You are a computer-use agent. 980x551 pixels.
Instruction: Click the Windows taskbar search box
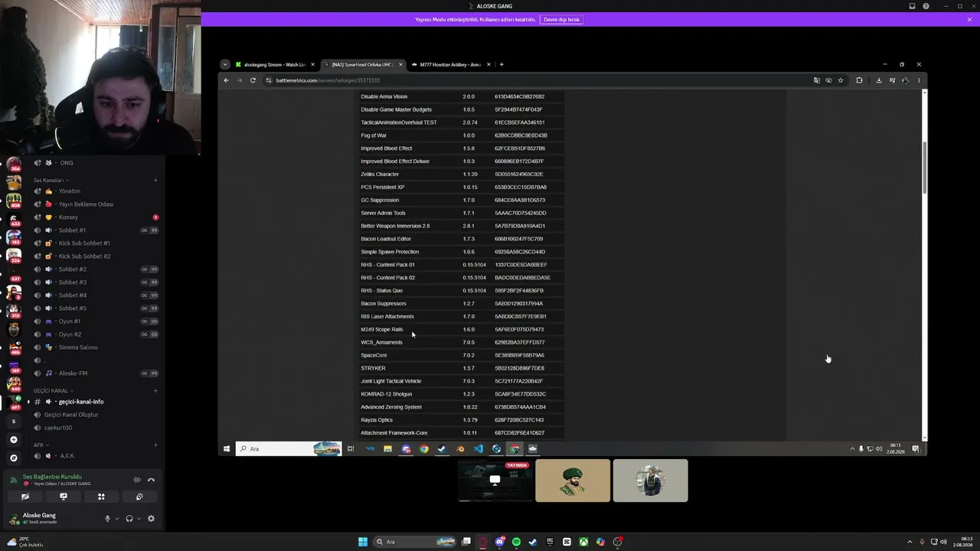coord(414,542)
